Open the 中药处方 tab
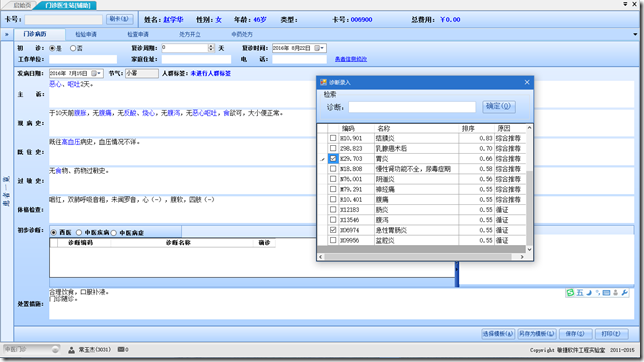 click(242, 35)
